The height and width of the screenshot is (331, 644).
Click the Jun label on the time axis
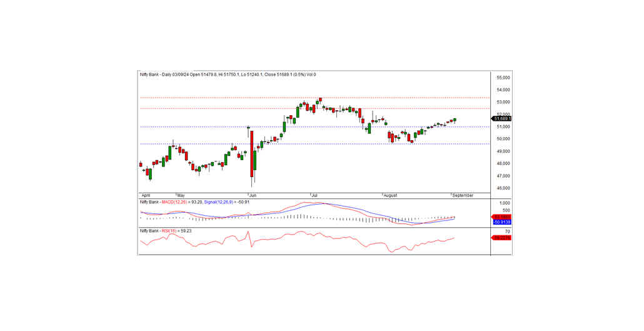(253, 196)
